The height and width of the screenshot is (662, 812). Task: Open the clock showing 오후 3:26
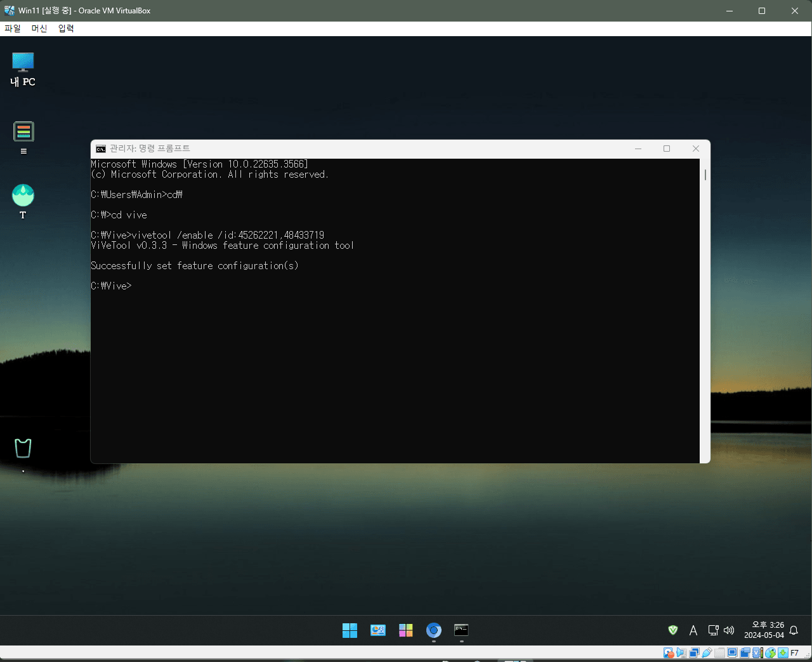click(x=764, y=630)
